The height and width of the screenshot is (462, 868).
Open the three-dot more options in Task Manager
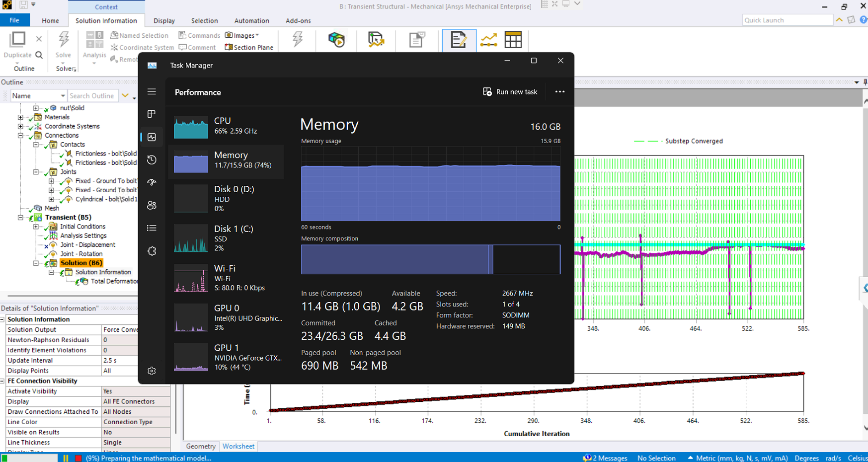(x=560, y=92)
